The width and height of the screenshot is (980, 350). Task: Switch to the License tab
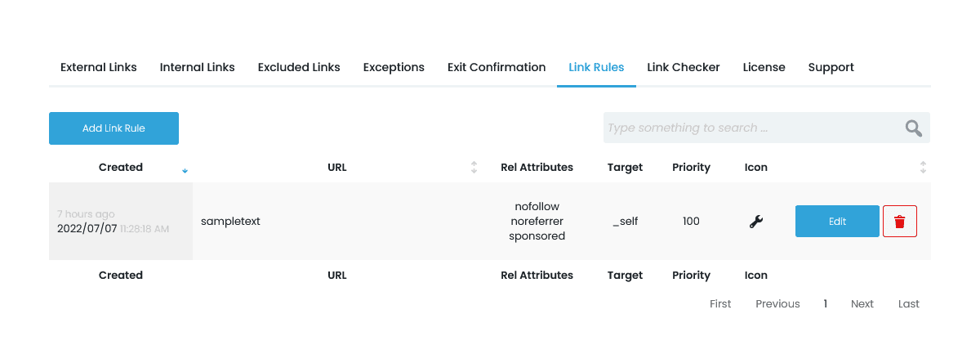click(764, 67)
